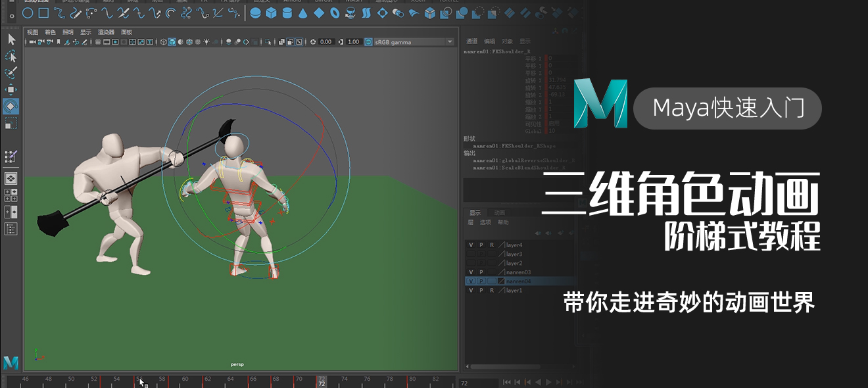Click the current frame 72 timeline marker

pyautogui.click(x=322, y=381)
